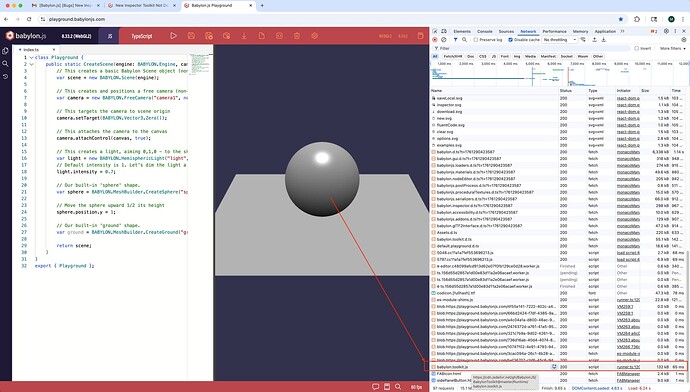Click the New file icon in the playground toolbar
Viewport: 690px width, 392px height.
pyautogui.click(x=261, y=36)
